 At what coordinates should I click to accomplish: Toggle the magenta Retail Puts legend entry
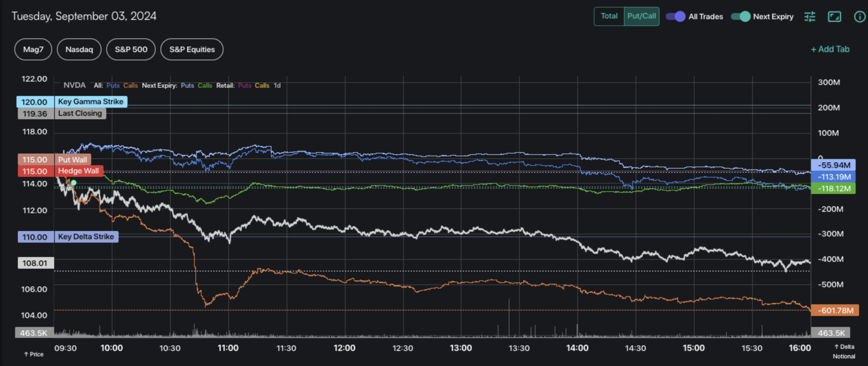[244, 85]
